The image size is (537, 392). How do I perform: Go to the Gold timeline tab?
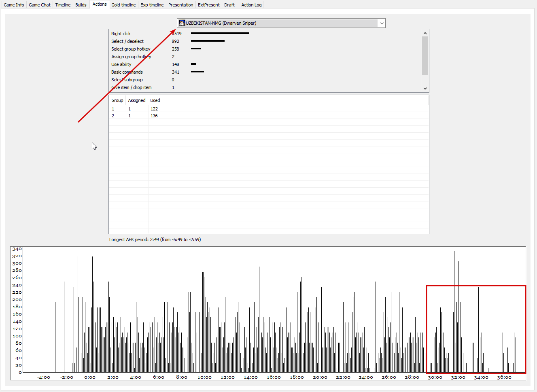(x=123, y=5)
